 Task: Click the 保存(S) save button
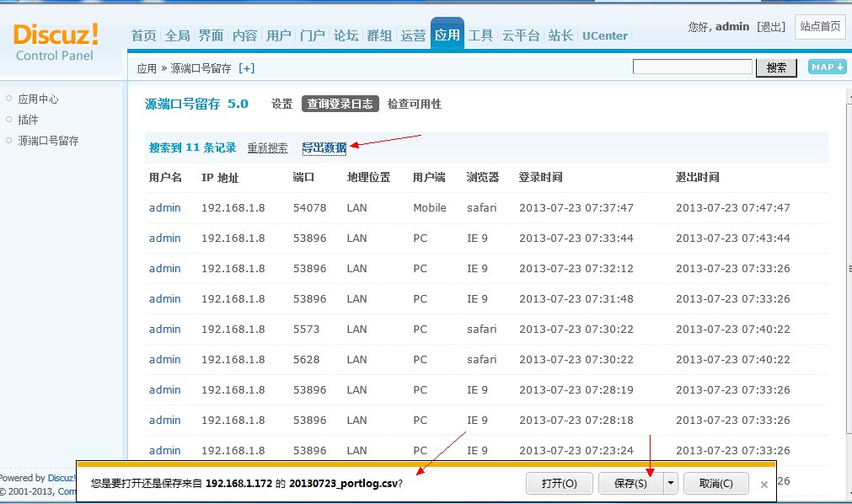631,483
